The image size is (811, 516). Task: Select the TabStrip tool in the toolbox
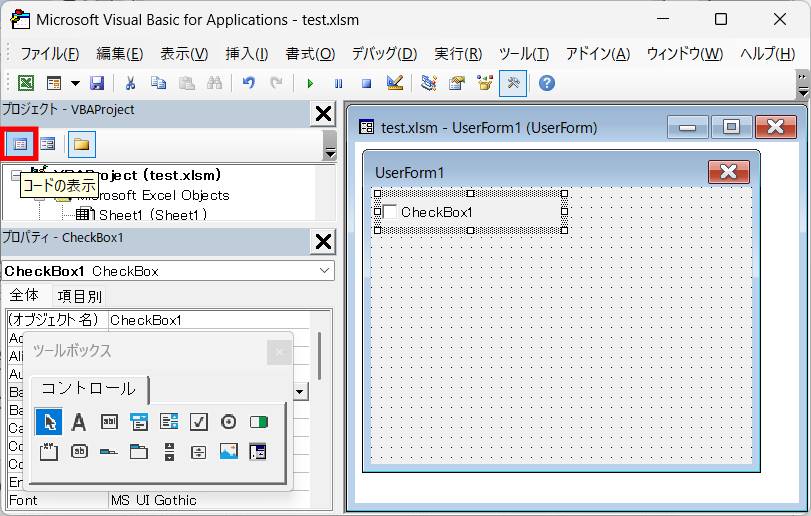point(109,451)
